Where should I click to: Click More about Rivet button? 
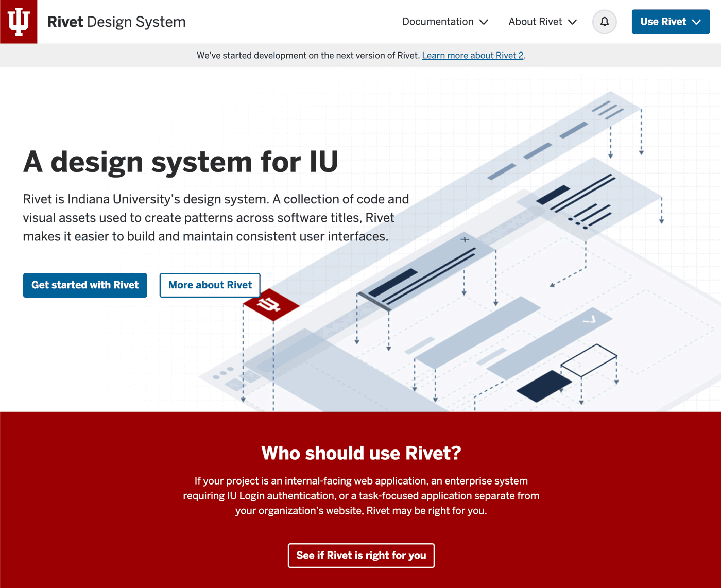pyautogui.click(x=210, y=285)
